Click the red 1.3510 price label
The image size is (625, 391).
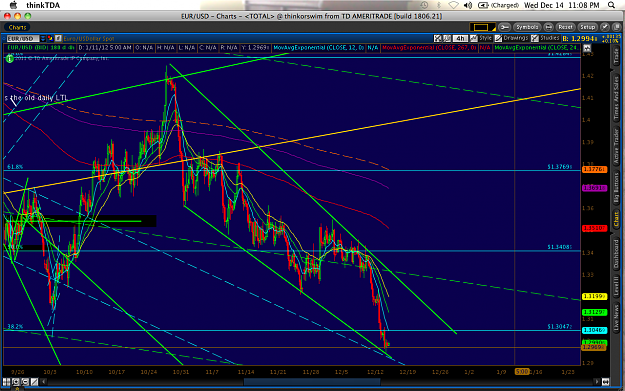594,228
